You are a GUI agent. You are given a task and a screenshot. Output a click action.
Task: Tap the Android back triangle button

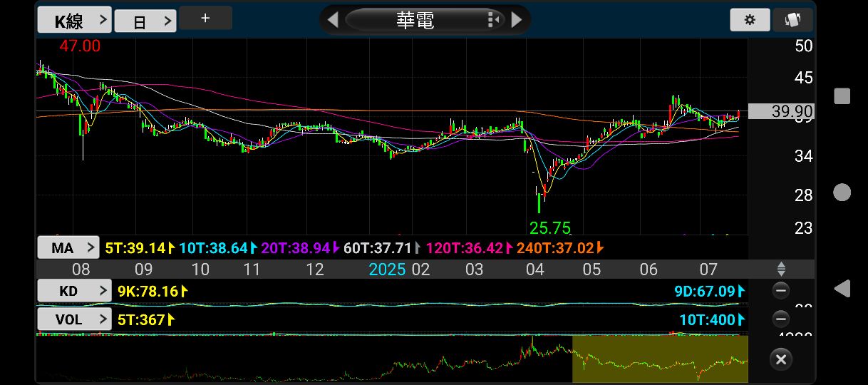pyautogui.click(x=842, y=289)
